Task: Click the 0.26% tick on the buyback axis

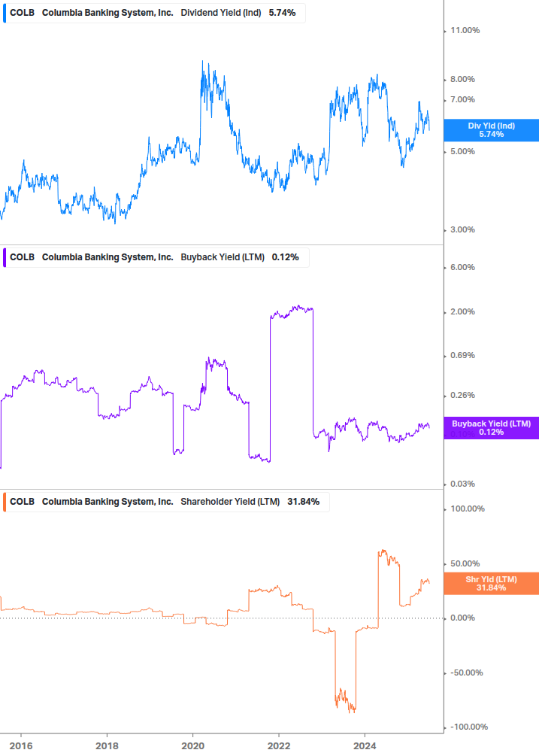Action: point(462,396)
